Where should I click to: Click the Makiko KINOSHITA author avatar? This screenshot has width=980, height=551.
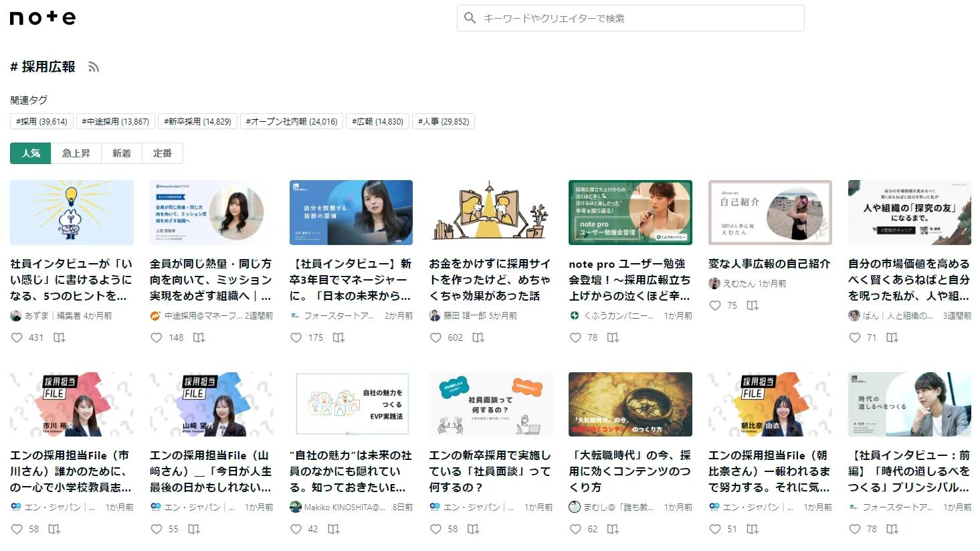296,507
